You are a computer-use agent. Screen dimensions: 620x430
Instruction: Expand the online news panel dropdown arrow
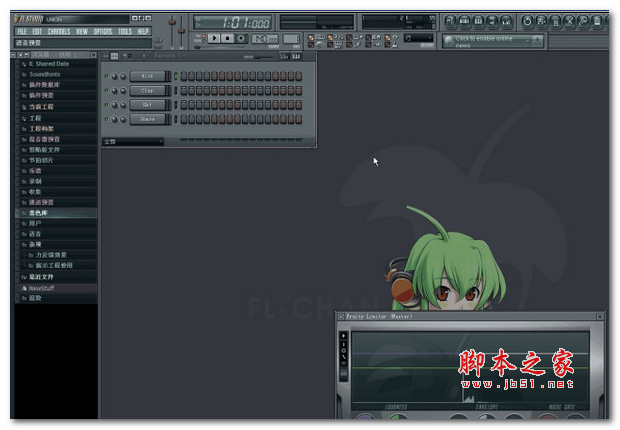pos(527,41)
